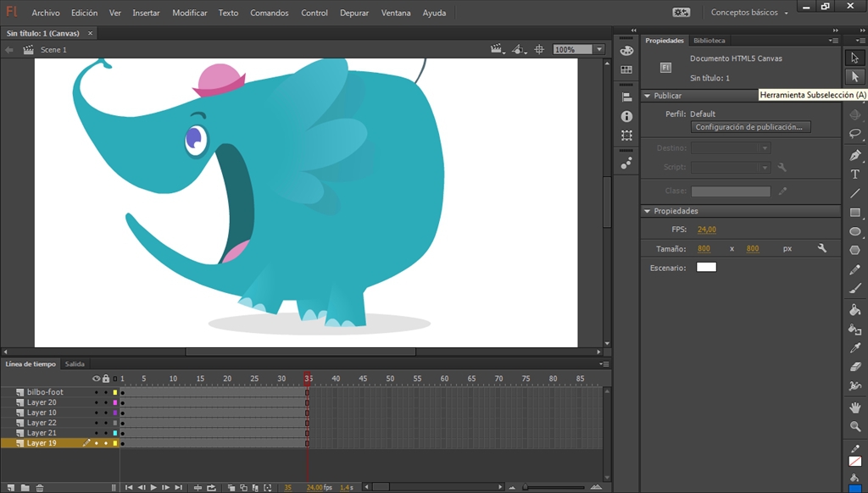This screenshot has width=868, height=493.
Task: Open the Modificar menu
Action: [189, 12]
